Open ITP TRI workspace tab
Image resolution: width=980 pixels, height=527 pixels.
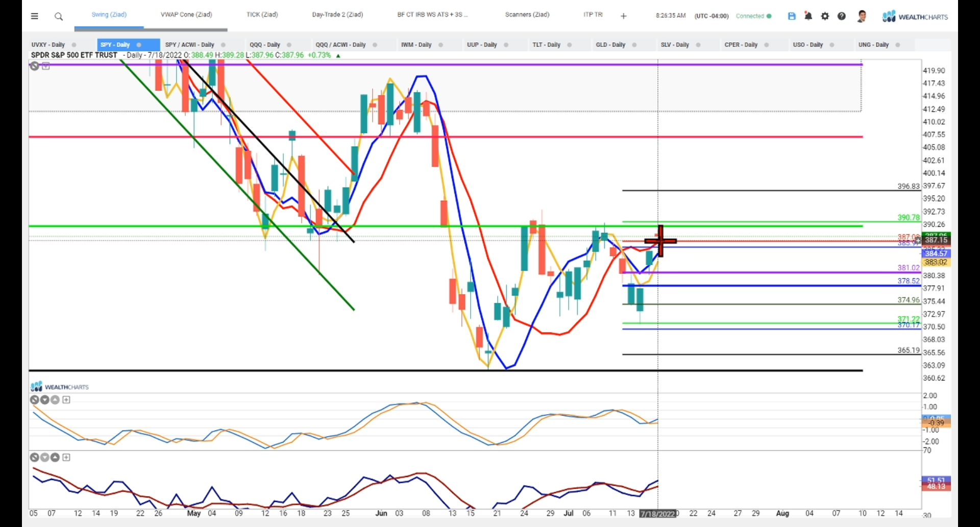click(593, 15)
